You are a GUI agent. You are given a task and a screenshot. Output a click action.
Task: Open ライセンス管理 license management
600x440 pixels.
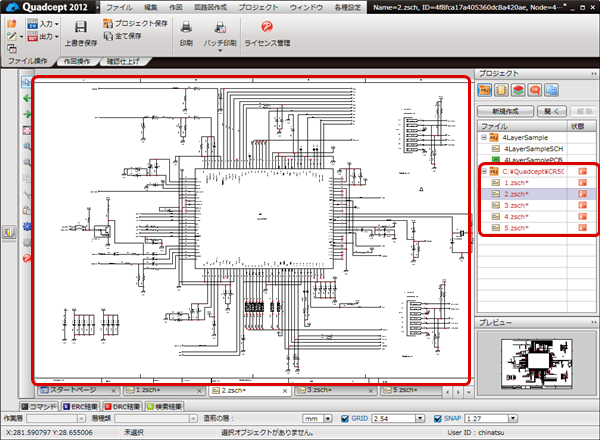coord(266,28)
